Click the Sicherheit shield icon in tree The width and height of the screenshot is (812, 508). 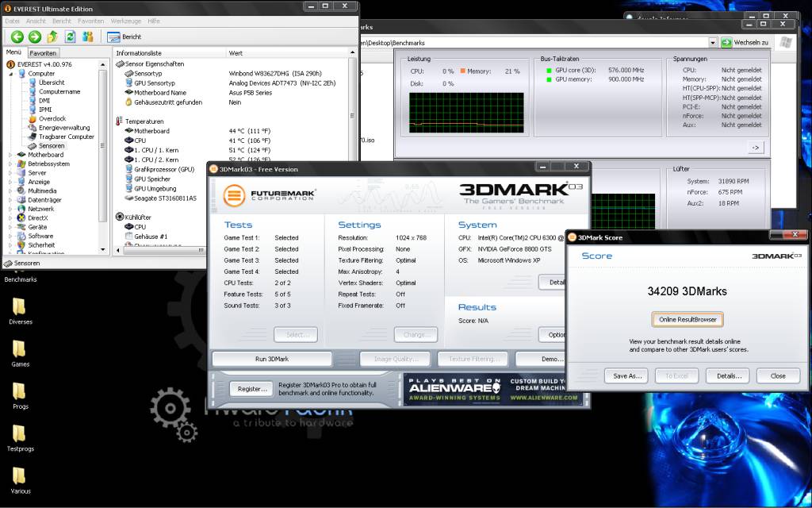[x=21, y=245]
